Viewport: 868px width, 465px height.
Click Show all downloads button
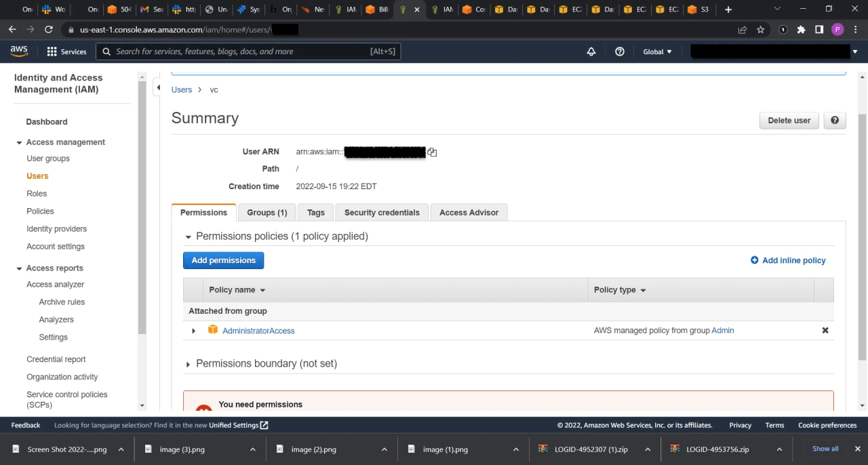click(825, 449)
